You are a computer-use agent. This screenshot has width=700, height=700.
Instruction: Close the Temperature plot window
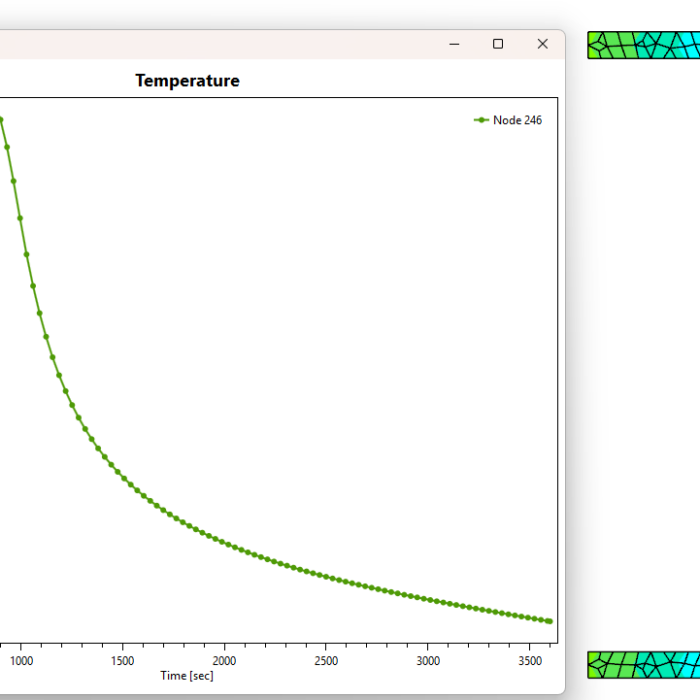[x=542, y=44]
